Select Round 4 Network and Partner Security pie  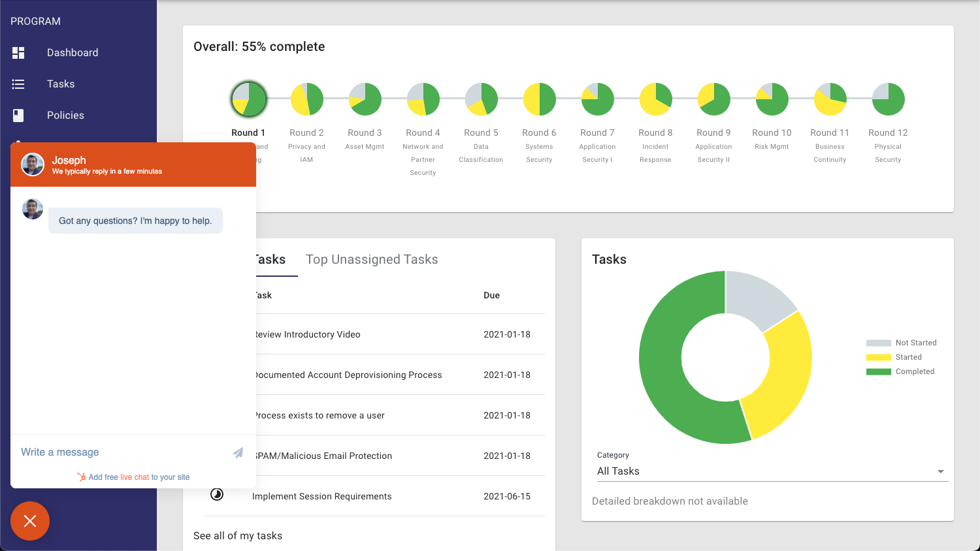pos(423,99)
